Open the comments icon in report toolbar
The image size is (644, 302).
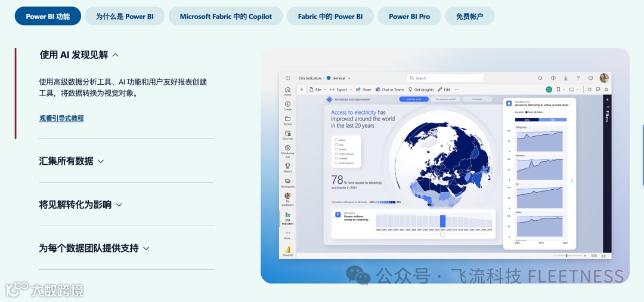coord(598,89)
